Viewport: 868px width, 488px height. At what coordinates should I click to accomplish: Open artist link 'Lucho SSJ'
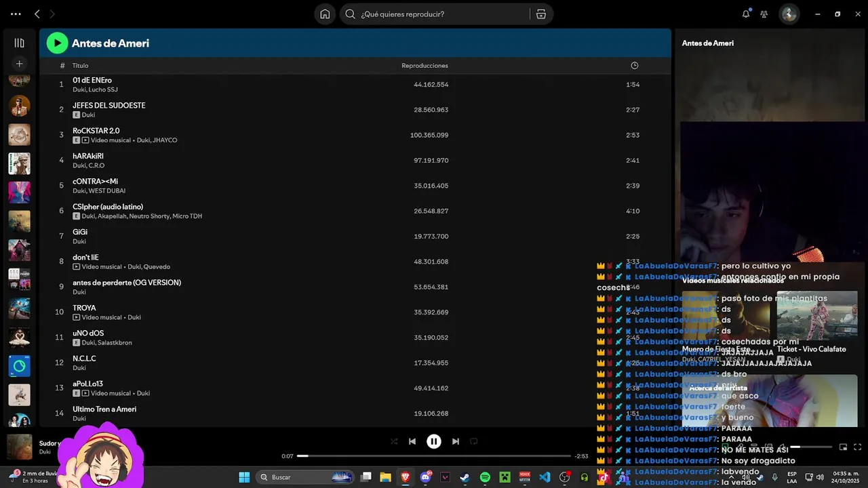pos(103,89)
